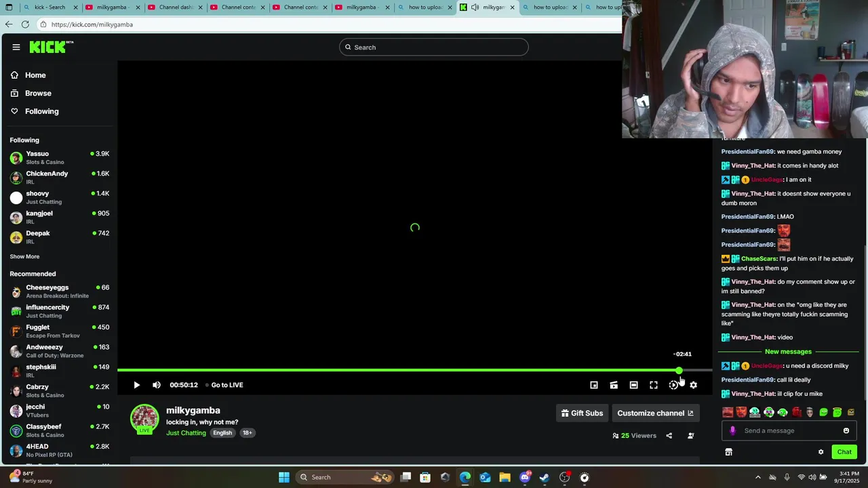The image size is (868, 488).
Task: Show hidden system tray icons
Action: pyautogui.click(x=758, y=477)
